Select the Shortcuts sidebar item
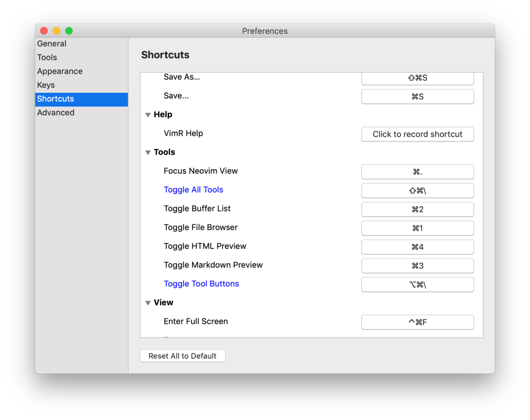 point(81,99)
